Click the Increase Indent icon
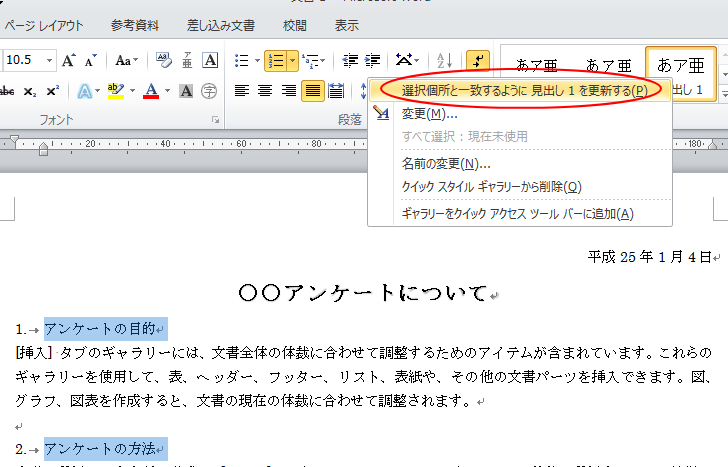Screen dimensions: 728x467 (x=372, y=60)
